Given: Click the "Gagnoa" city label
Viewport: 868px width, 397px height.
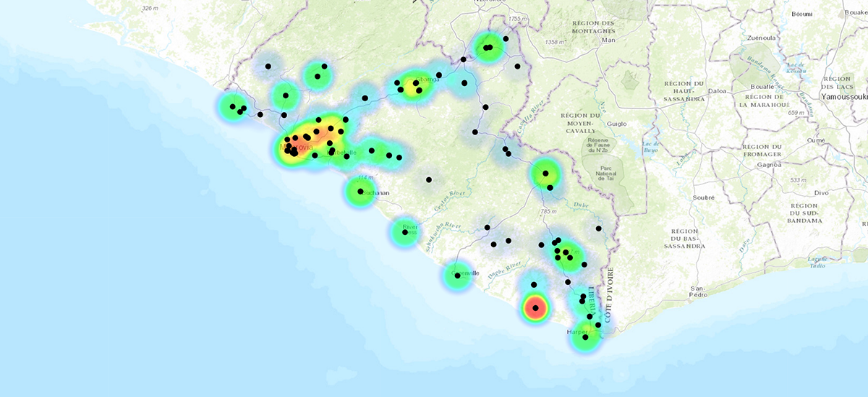Looking at the screenshot, I should [x=768, y=164].
